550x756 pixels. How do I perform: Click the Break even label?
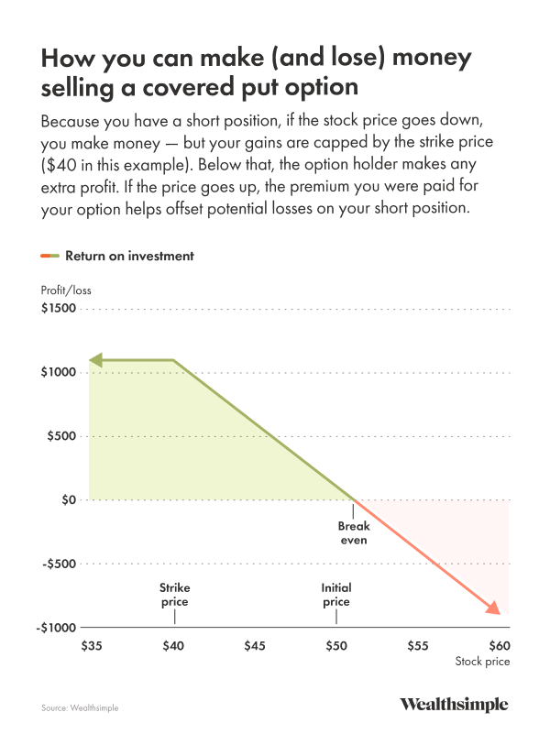[x=352, y=533]
